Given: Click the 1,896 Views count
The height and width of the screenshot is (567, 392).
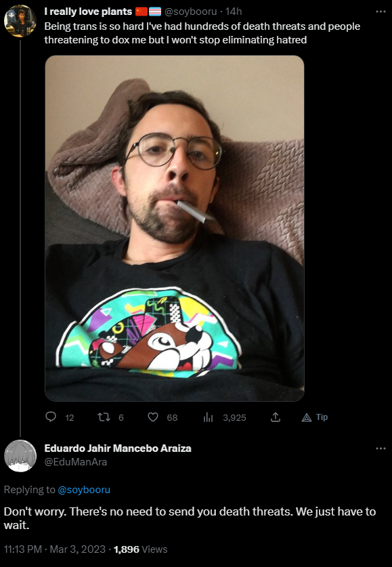Looking at the screenshot, I should 141,549.
